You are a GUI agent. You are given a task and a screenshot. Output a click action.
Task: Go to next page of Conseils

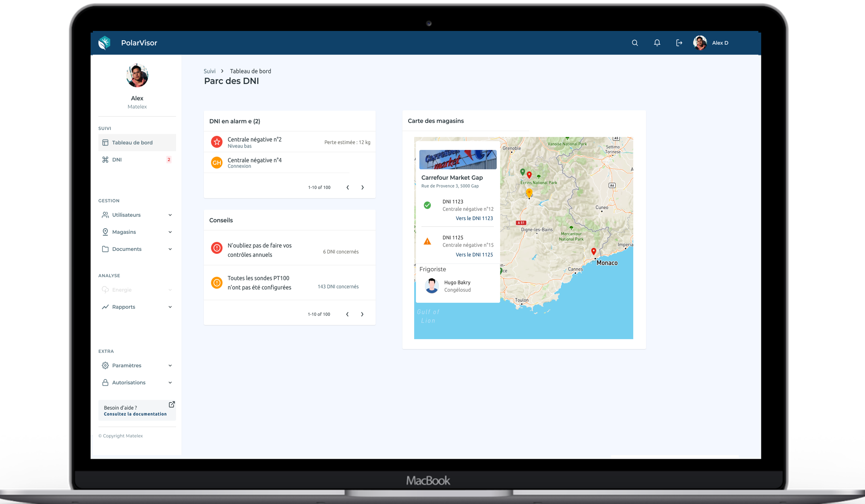(x=362, y=314)
